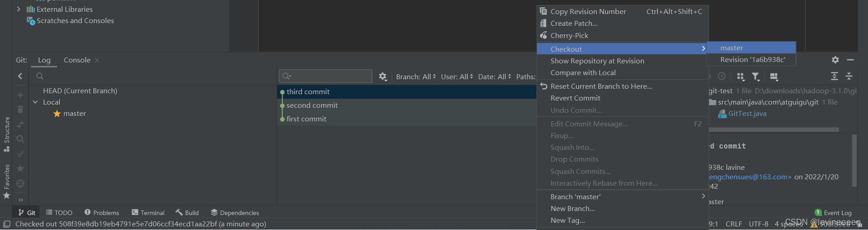The image size is (868, 230).
Task: Click the status bar tool window square icon
Action: pos(6,224)
